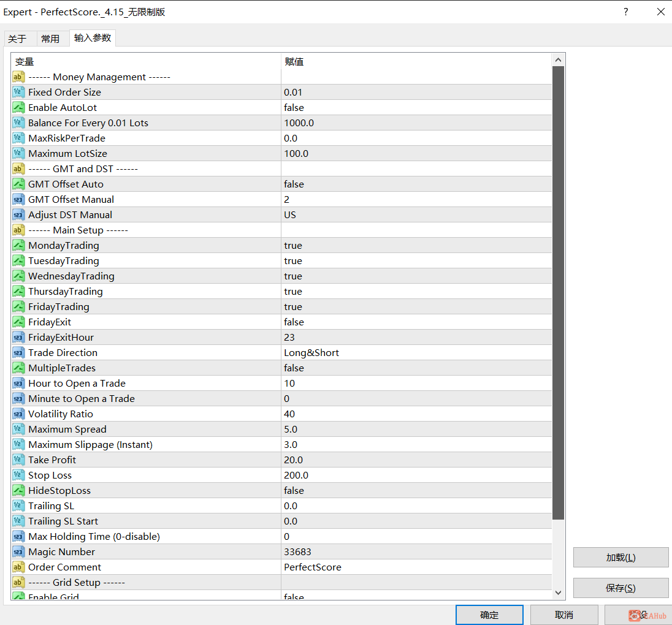
Task: Click the 保存(S) save button
Action: [620, 588]
